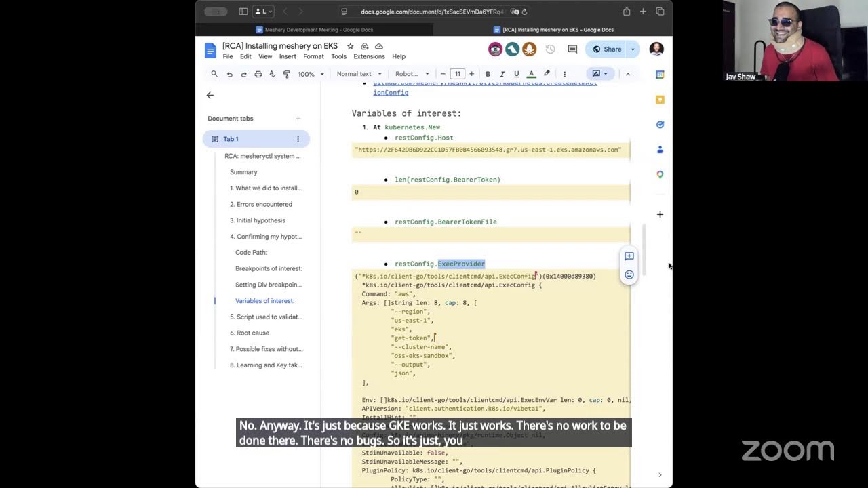Open the Roboto font dropdown
868x488 pixels.
click(x=412, y=74)
